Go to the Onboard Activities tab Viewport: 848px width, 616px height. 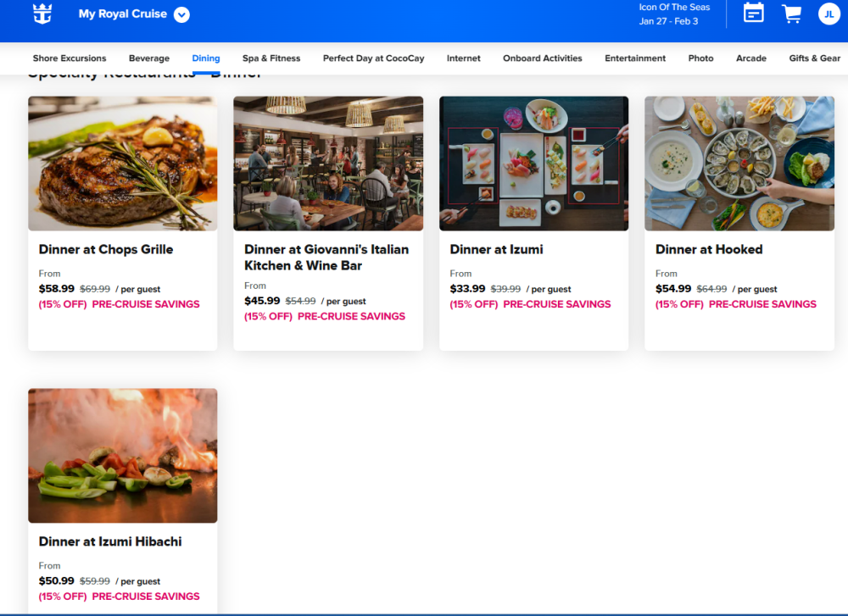(x=543, y=58)
